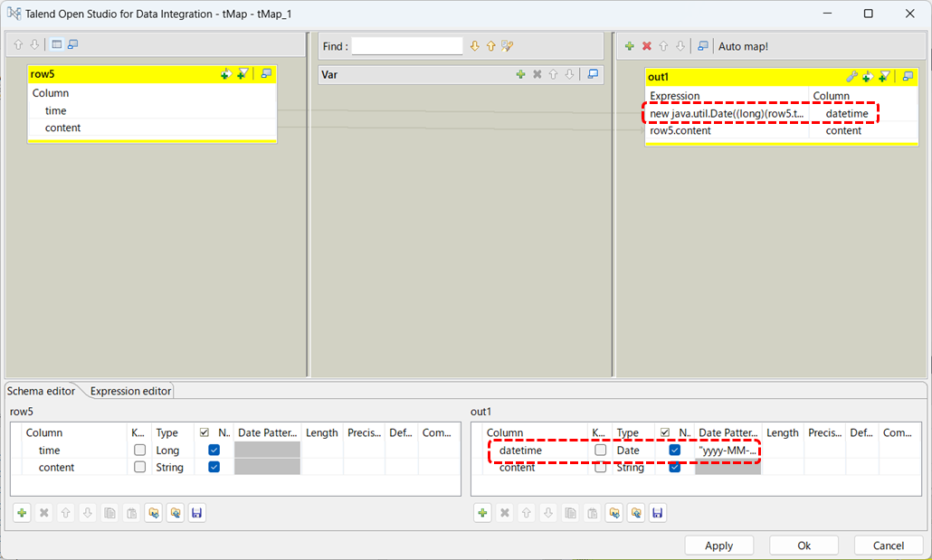
Task: Click the Find input field
Action: tap(407, 46)
